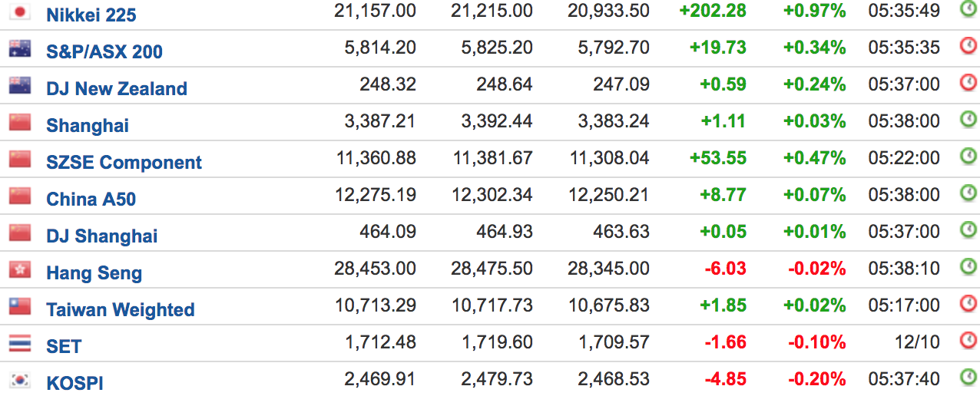Open the KOSPI index link
This screenshot has height=396, width=980.
click(75, 383)
